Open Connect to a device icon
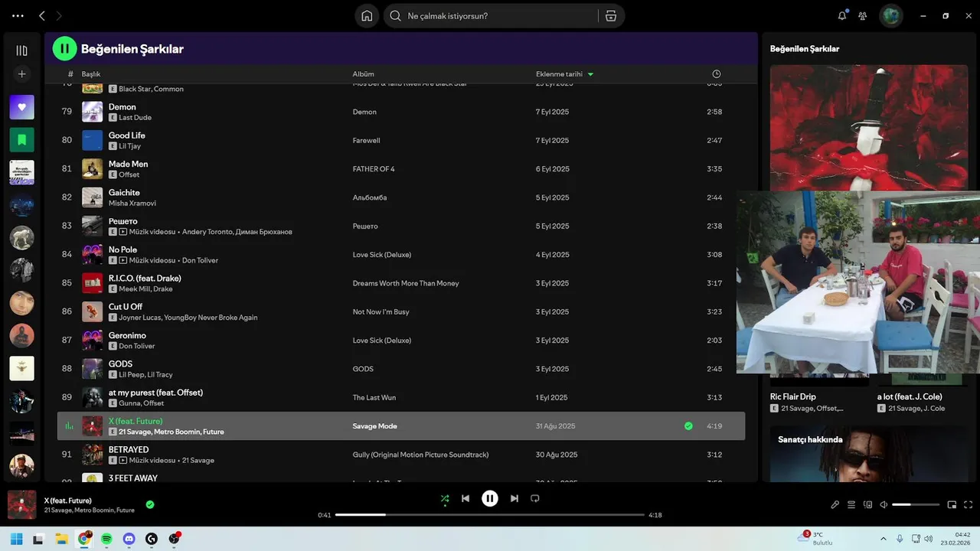The width and height of the screenshot is (980, 551). pyautogui.click(x=867, y=504)
